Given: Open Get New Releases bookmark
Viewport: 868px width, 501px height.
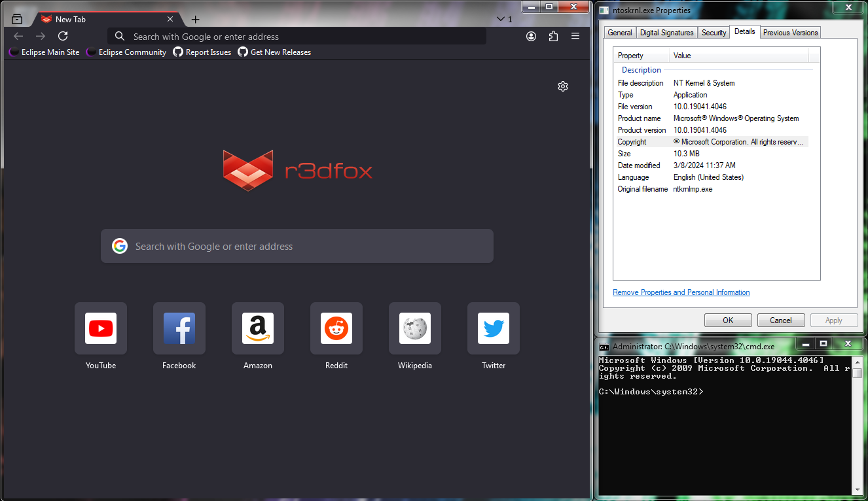Looking at the screenshot, I should coord(274,52).
